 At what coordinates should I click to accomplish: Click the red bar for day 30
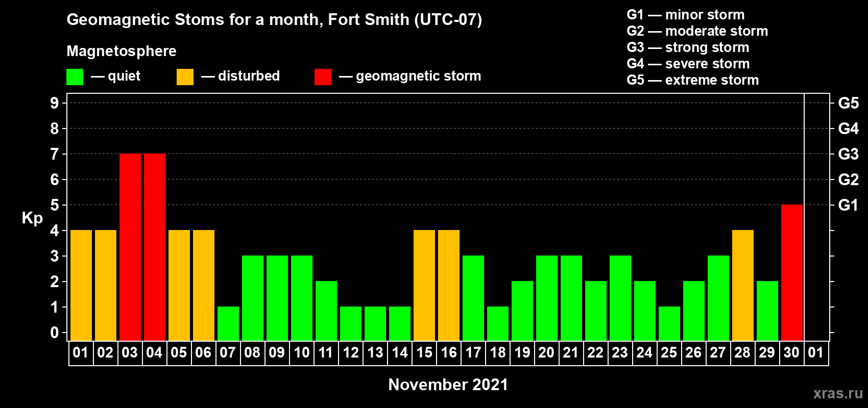click(x=792, y=273)
